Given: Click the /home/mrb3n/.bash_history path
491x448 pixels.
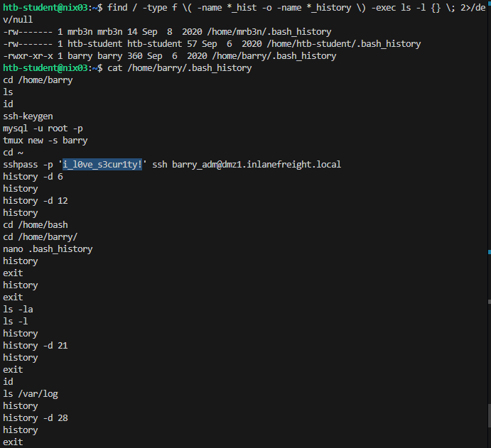Looking at the screenshot, I should click(269, 32).
